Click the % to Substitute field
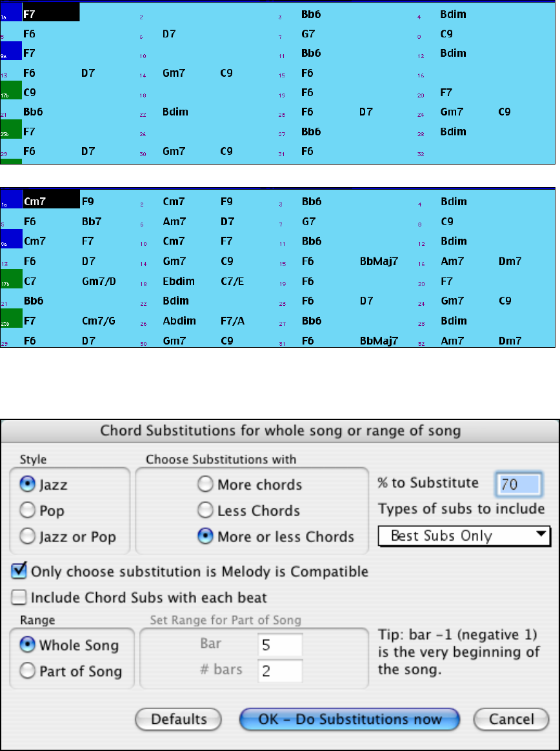The width and height of the screenshot is (560, 751). coord(517,483)
